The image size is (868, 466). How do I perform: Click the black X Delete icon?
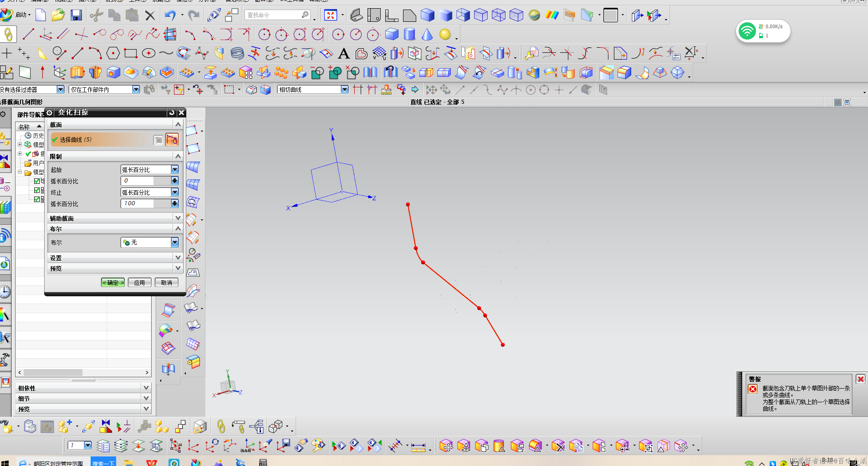click(x=150, y=16)
